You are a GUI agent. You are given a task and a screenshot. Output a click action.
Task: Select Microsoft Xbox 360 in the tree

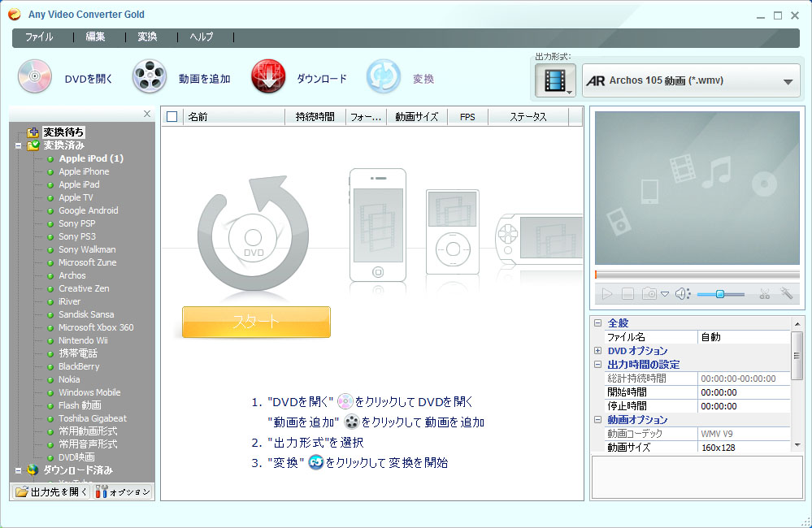click(96, 327)
